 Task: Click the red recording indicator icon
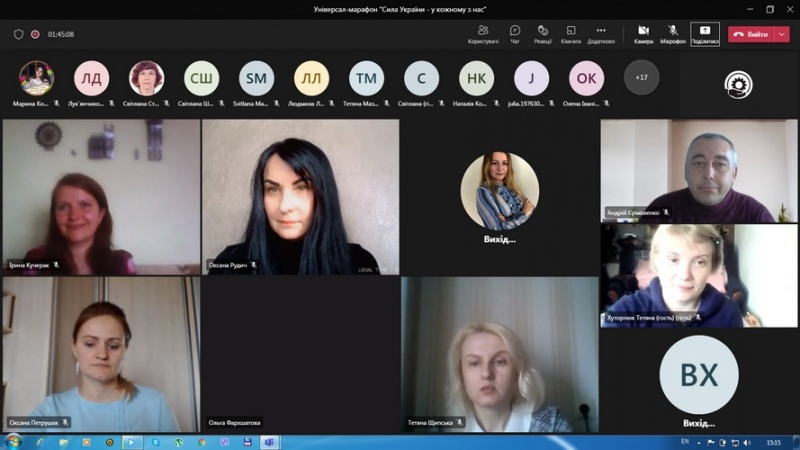35,34
